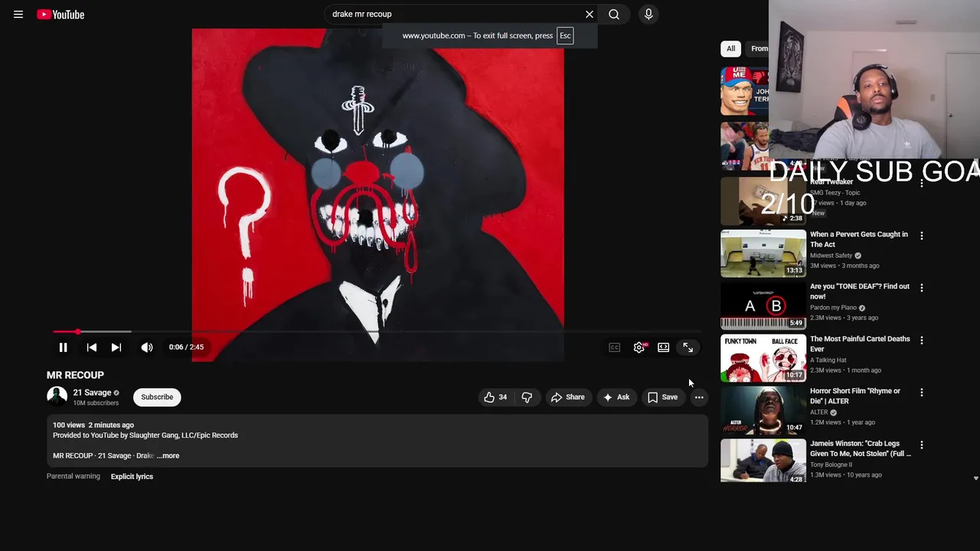Open options menu for Jameis Winston video
Viewport: 980px width, 551px height.
[x=922, y=445]
